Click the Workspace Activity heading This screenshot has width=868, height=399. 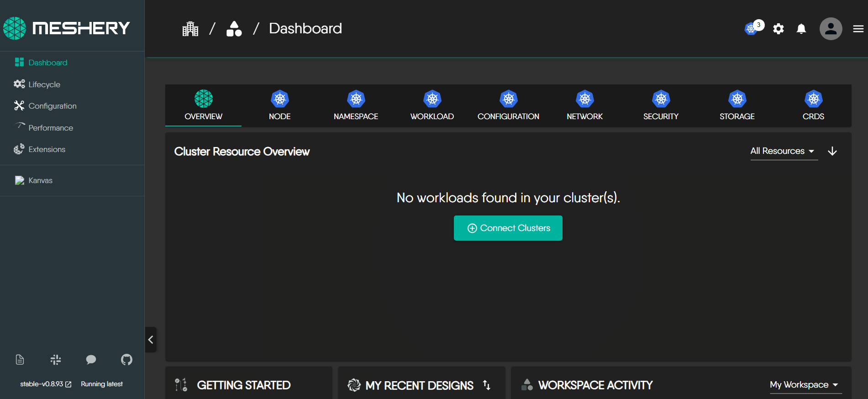pos(595,385)
